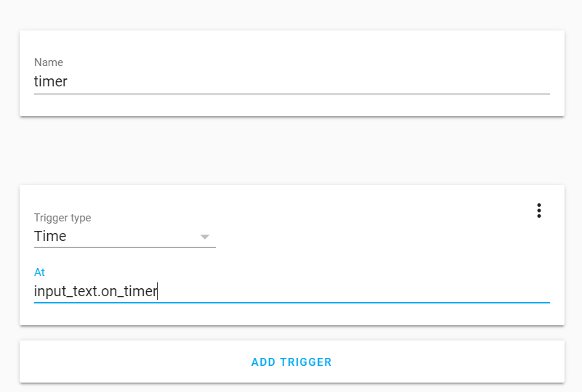Image resolution: width=582 pixels, height=392 pixels.
Task: Click the 'Name' field label
Action: [x=49, y=62]
